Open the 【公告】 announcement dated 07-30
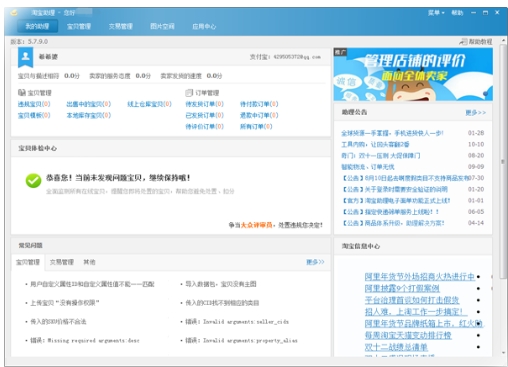508x367 pixels. 405,178
